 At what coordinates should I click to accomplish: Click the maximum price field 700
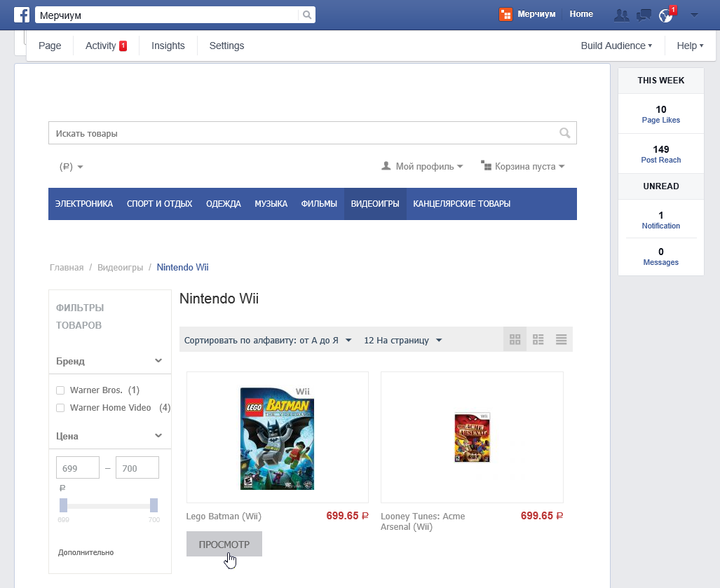coord(137,467)
